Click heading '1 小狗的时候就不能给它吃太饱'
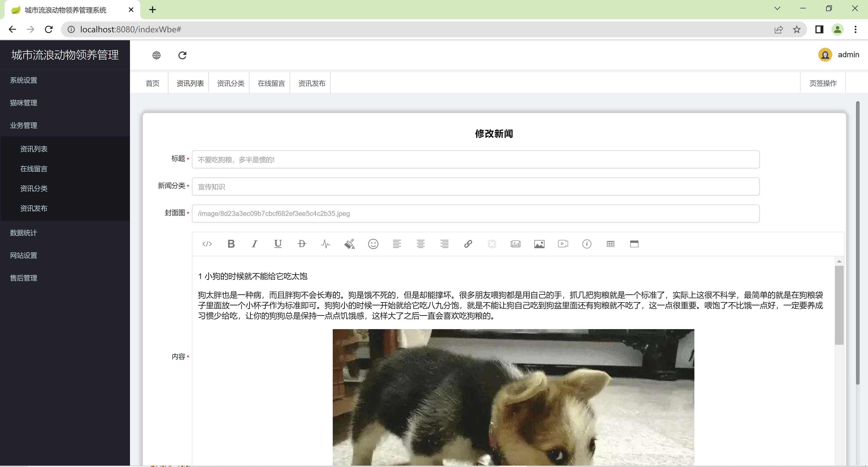 pyautogui.click(x=253, y=276)
